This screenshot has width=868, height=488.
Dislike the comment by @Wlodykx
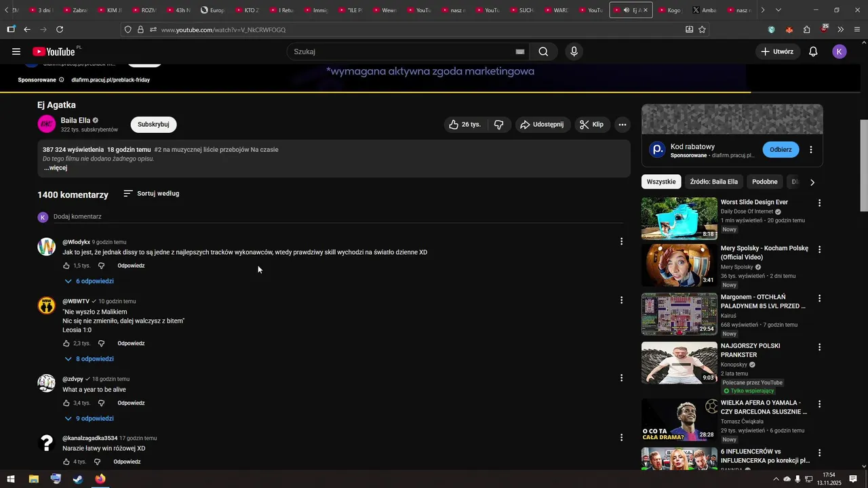coord(101,266)
